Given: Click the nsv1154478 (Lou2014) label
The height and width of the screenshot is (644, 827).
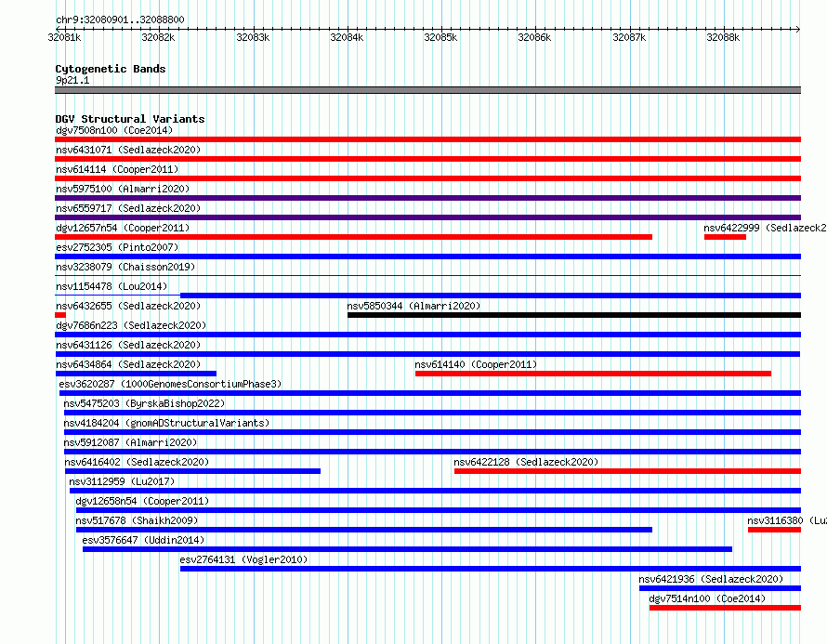Looking at the screenshot, I should point(112,286).
